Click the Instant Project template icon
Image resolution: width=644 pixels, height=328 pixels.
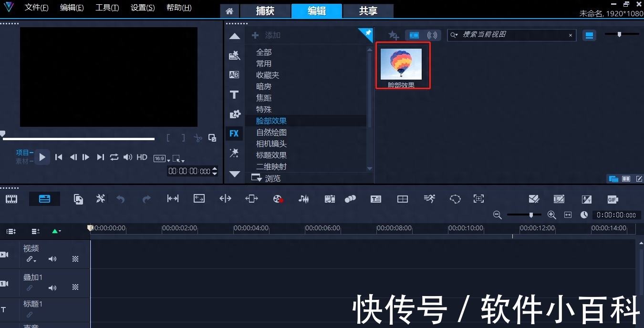[x=234, y=56]
